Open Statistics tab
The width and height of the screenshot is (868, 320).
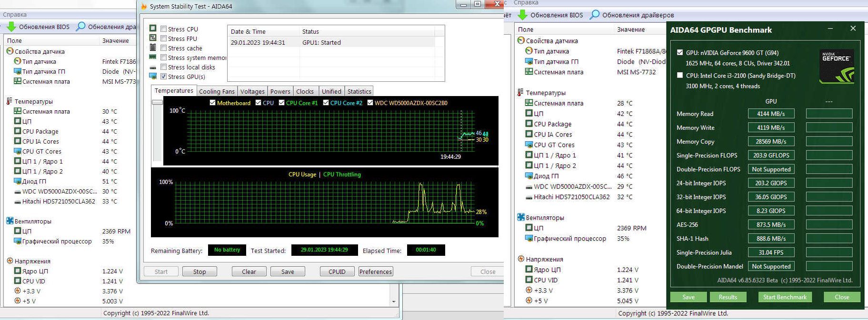[359, 91]
